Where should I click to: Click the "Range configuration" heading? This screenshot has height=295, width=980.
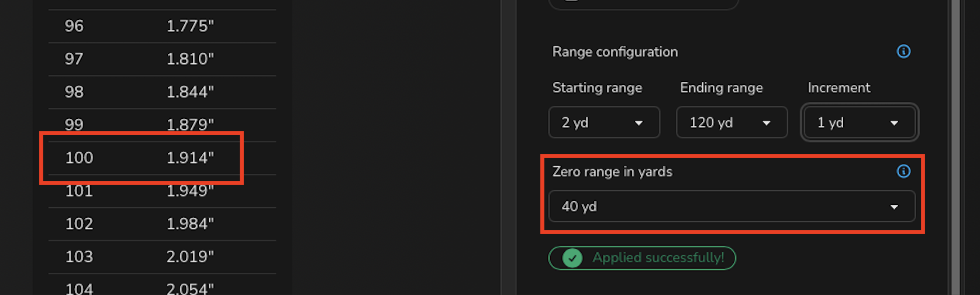click(615, 52)
